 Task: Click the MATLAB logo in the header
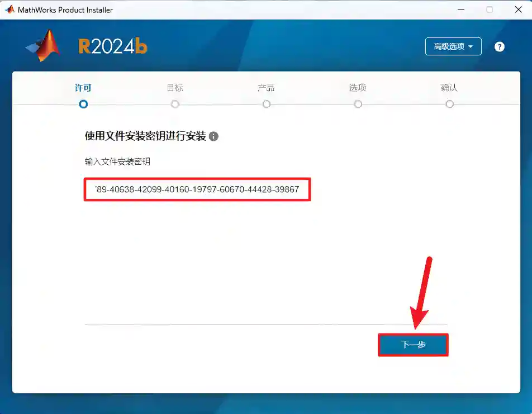coord(44,46)
